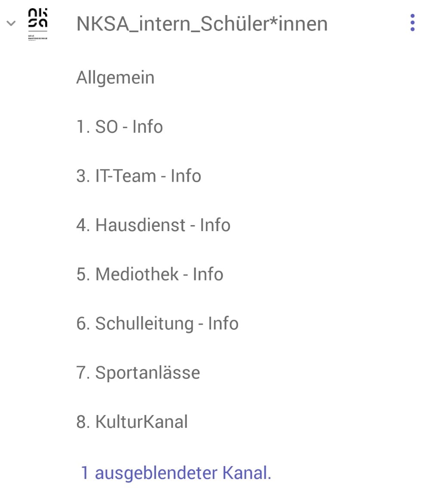The width and height of the screenshot is (448, 491).
Task: Choose the Mediothek info channel entry
Action: click(150, 274)
